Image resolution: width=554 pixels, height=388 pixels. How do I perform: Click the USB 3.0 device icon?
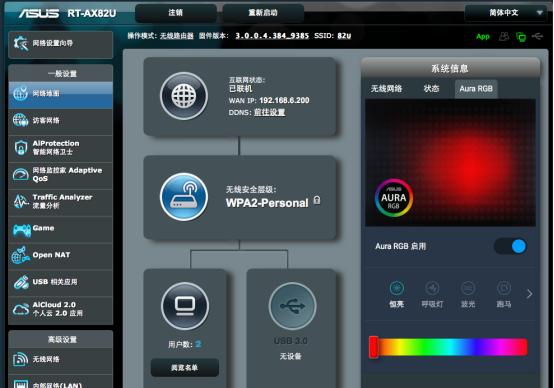pos(293,306)
